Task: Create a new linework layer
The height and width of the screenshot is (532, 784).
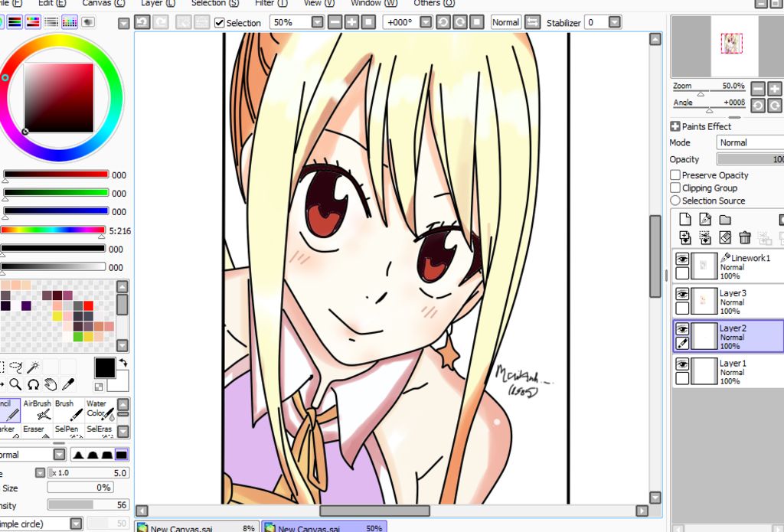Action: (705, 219)
